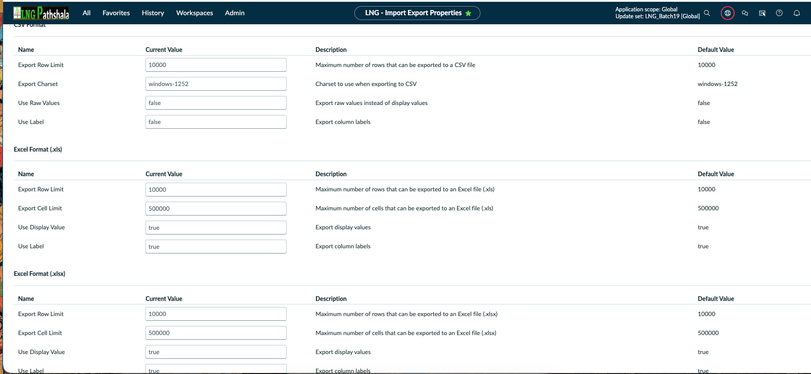Edit the .xlsx Use Display Value field

pyautogui.click(x=216, y=352)
